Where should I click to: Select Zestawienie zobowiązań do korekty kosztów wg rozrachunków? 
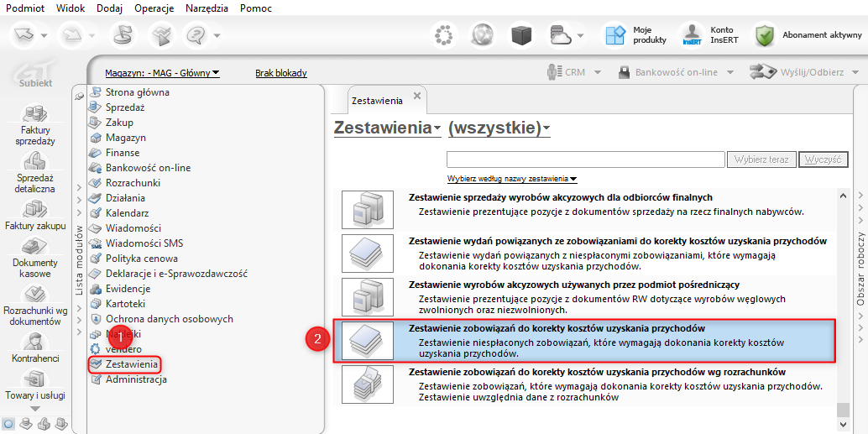pos(584,384)
